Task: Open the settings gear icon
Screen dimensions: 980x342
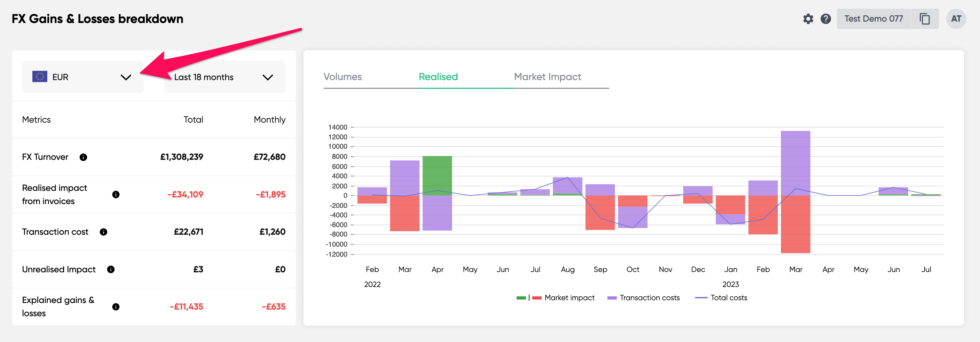Action: (x=808, y=18)
